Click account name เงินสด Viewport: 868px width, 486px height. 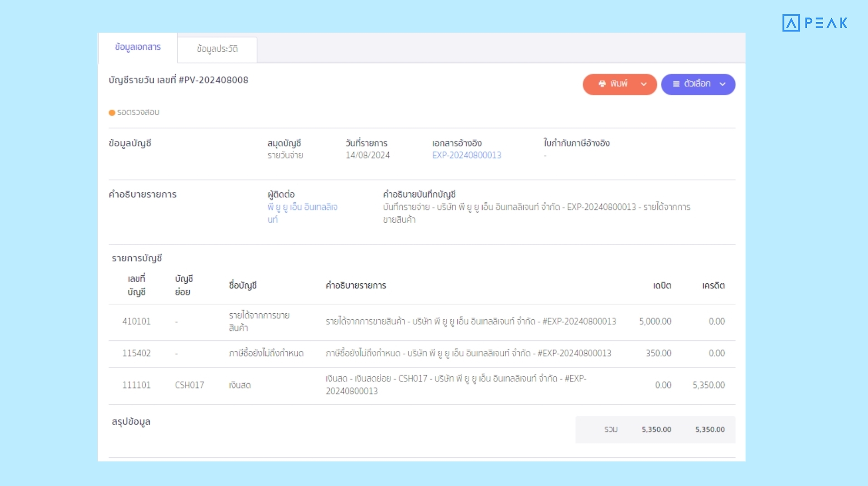pyautogui.click(x=240, y=385)
